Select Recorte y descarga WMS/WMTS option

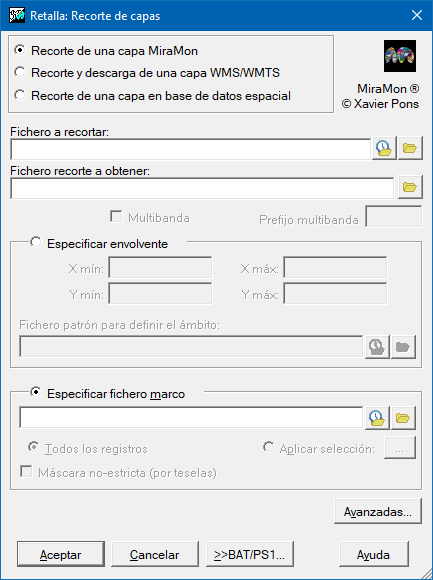pyautogui.click(x=147, y=73)
